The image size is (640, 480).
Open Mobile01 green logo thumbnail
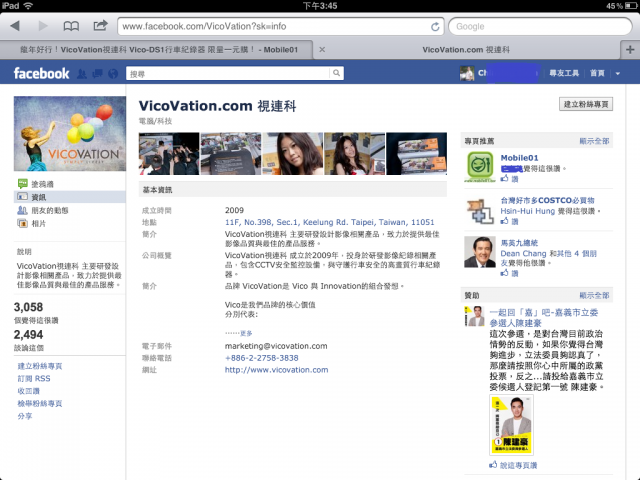[x=480, y=166]
